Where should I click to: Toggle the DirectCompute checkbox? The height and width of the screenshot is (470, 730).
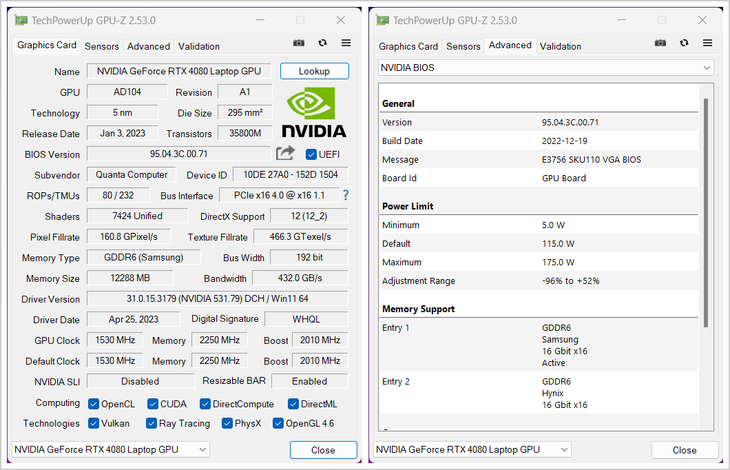tap(205, 404)
